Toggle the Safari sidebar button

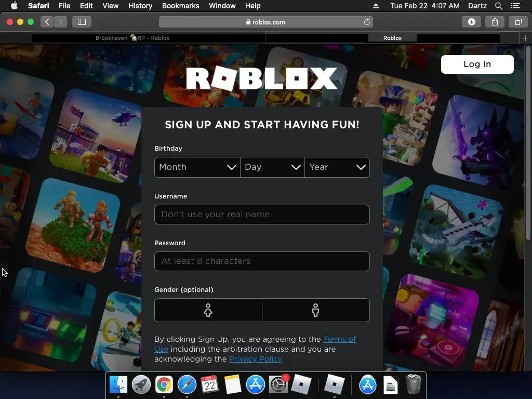pyautogui.click(x=82, y=22)
